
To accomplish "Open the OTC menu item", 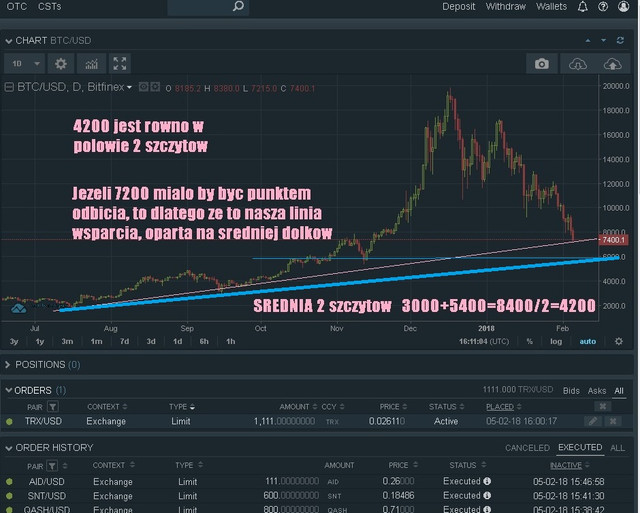I will point(17,7).
